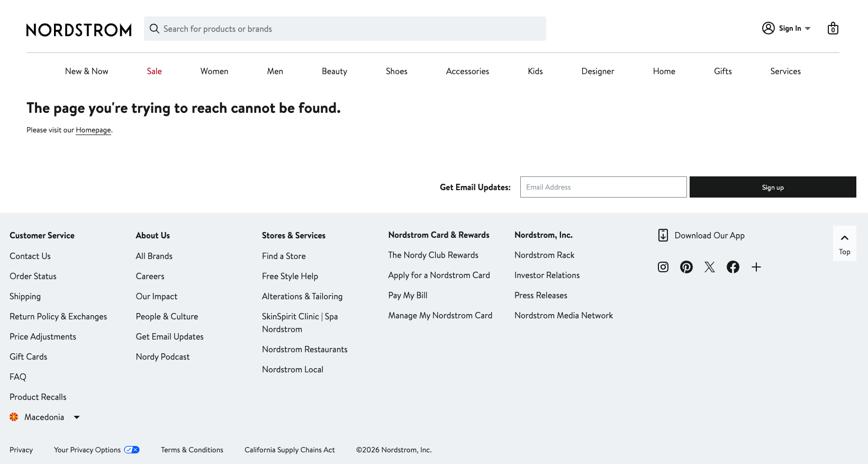
Task: Open the All Brands link
Action: pos(154,256)
